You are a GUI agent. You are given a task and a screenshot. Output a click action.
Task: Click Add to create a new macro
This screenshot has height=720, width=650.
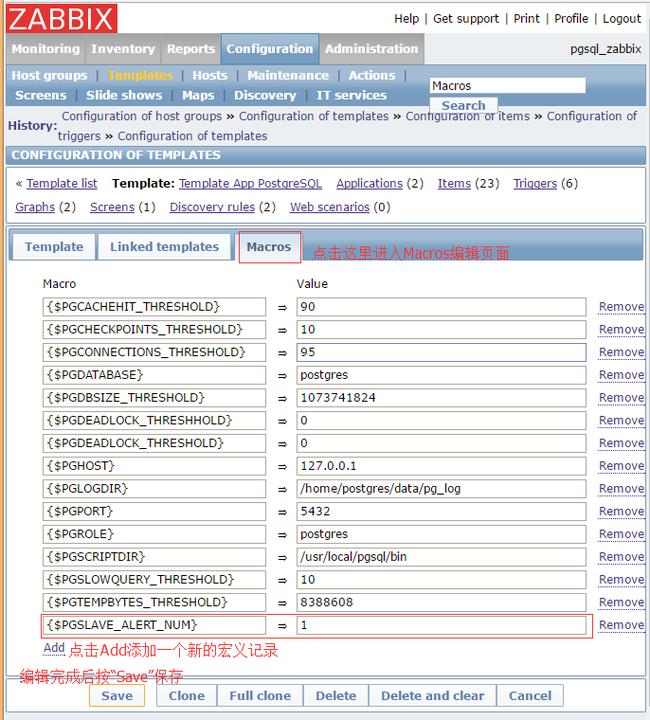pyautogui.click(x=54, y=648)
